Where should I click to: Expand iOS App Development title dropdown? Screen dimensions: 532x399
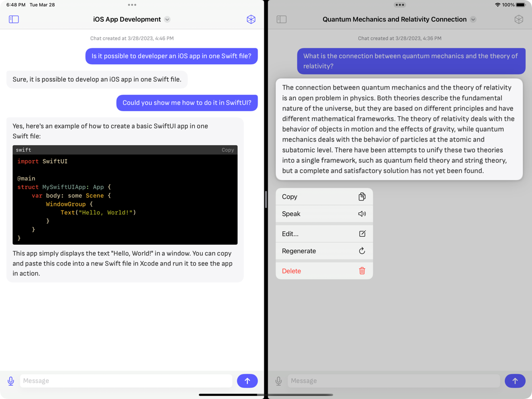[x=167, y=19]
